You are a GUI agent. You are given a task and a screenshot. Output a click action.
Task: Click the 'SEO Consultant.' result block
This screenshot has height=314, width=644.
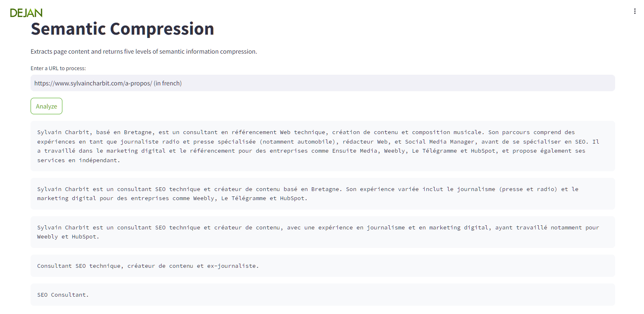[x=323, y=295]
